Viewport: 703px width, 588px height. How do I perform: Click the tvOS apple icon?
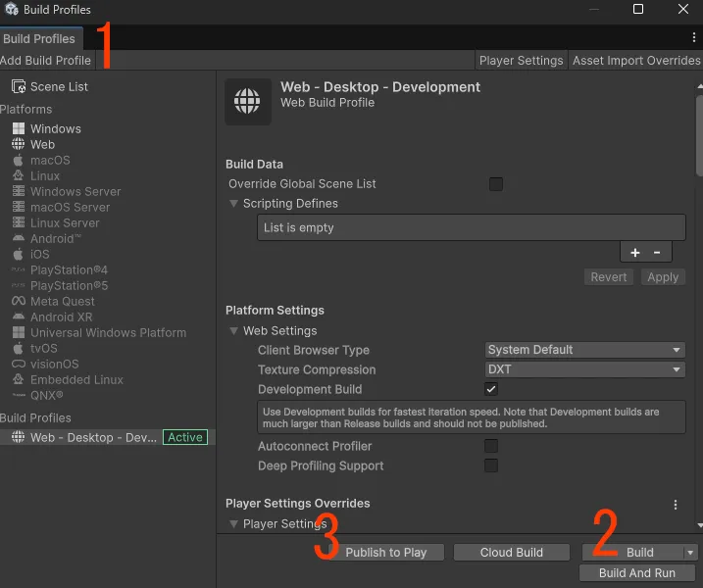(18, 348)
